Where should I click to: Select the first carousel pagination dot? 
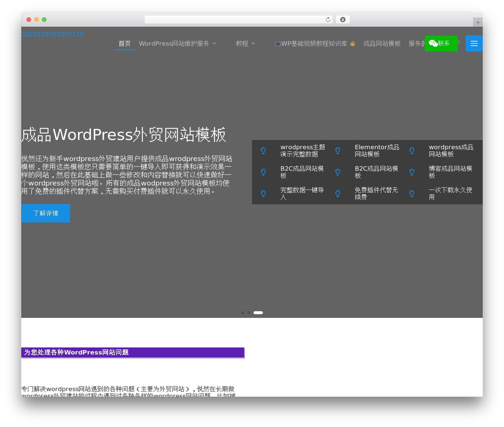tap(243, 313)
